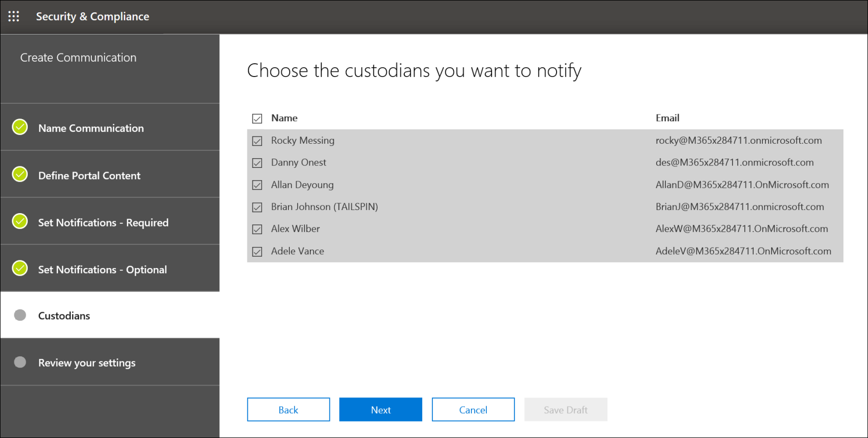
Task: Open the app launcher waffle icon
Action: pyautogui.click(x=14, y=16)
